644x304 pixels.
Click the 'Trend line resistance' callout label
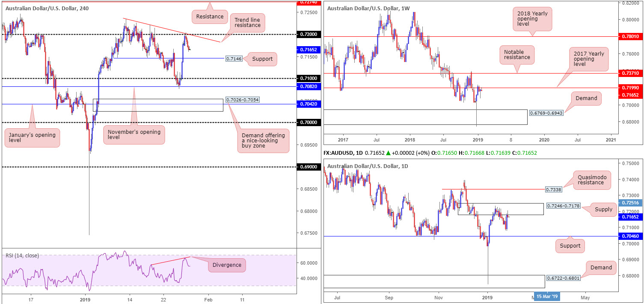248,22
